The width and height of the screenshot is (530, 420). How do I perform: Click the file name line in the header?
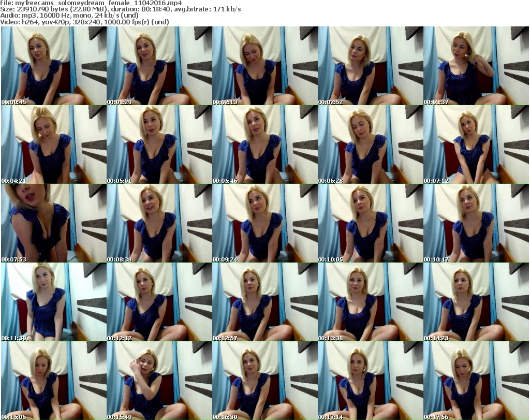(91, 3)
